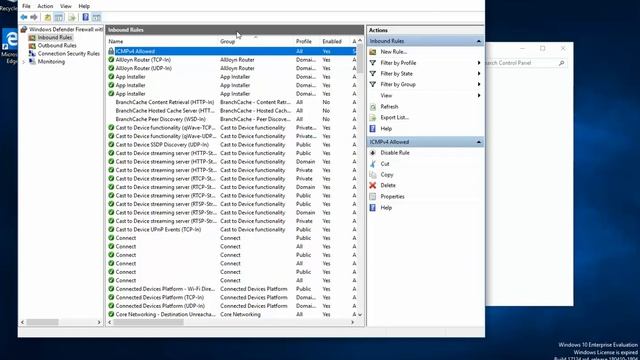This screenshot has height=360, width=640.
Task: Click the Up one level folder icon
Action: pyautogui.click(x=48, y=17)
